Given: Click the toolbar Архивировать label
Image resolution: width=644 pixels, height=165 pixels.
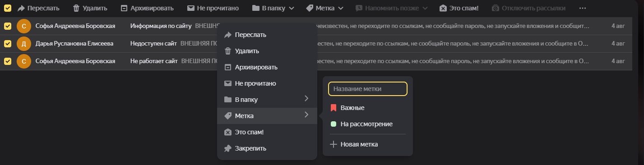Looking at the screenshot, I should tap(152, 8).
